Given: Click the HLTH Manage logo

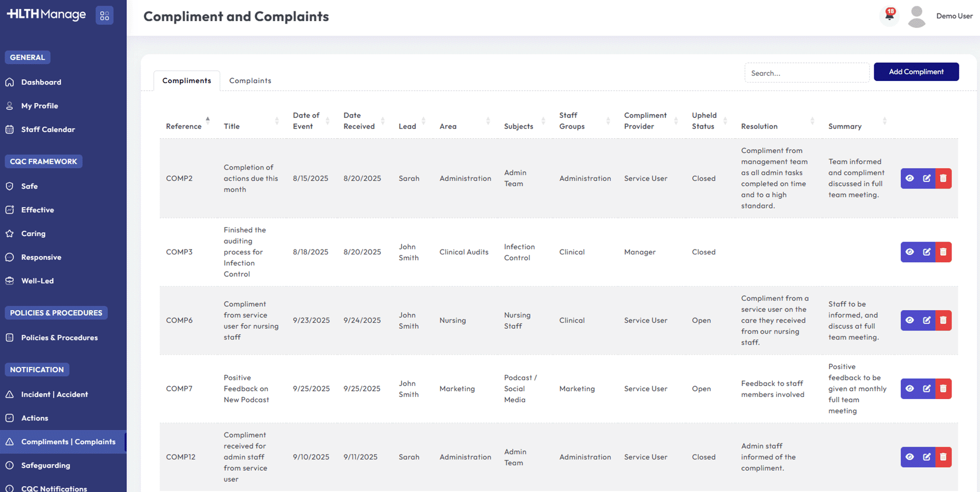Looking at the screenshot, I should click(46, 15).
